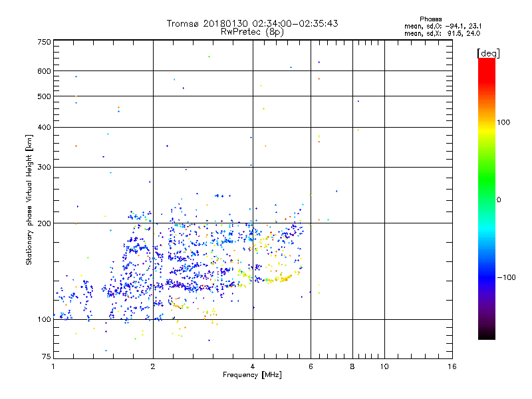Click the colorbar '100' tick label
532x399 pixels.
point(503,122)
